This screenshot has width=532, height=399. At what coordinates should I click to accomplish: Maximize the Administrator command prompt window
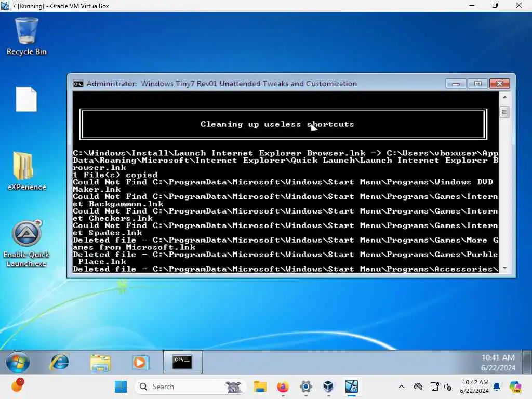tap(478, 84)
